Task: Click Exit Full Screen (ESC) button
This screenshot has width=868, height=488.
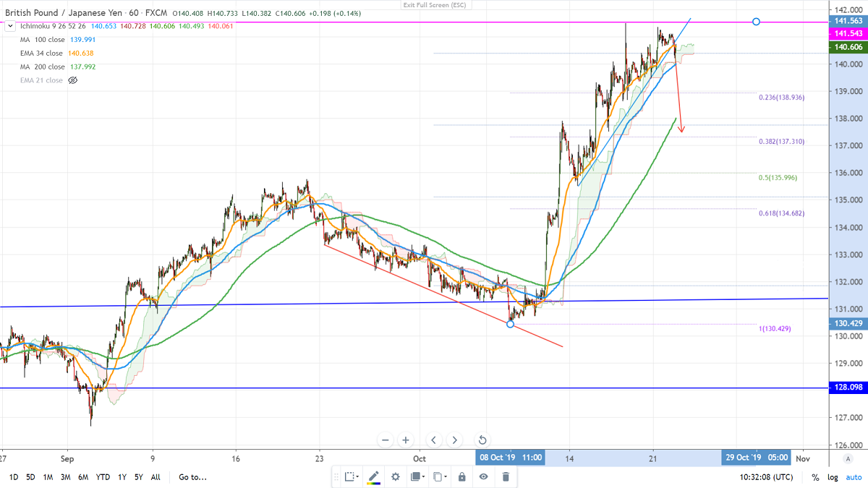Action: 433,5
